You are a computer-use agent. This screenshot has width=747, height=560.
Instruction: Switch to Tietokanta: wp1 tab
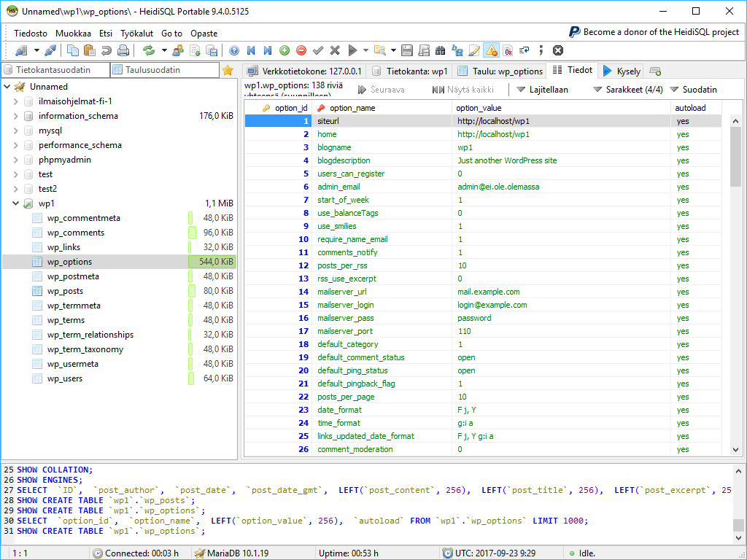pyautogui.click(x=410, y=71)
